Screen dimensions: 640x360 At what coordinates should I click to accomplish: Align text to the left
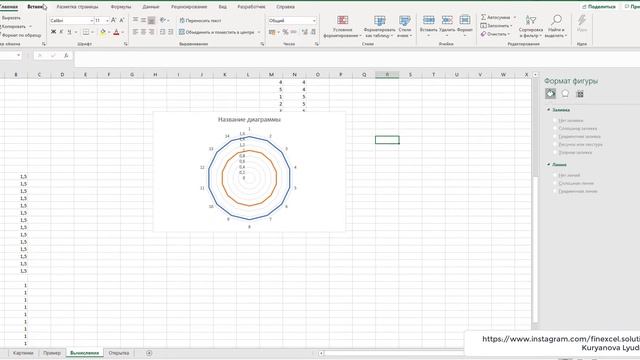pyautogui.click(x=135, y=32)
